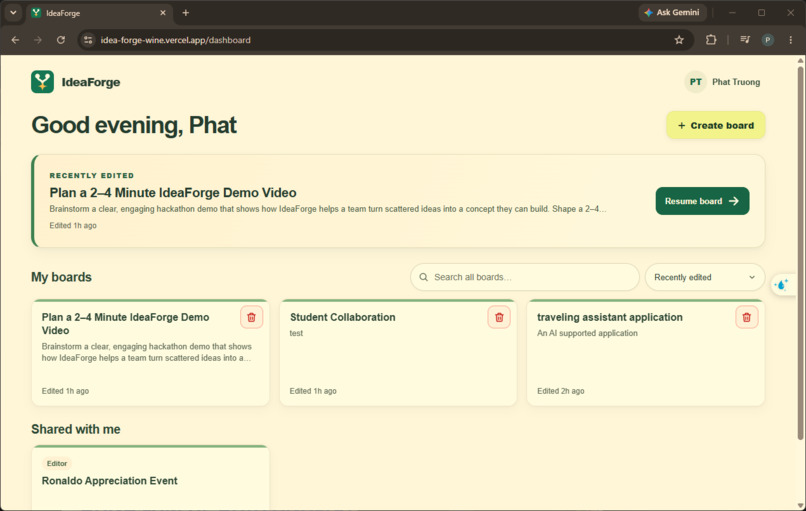Click the IdeaForge green logo icon

[x=42, y=82]
